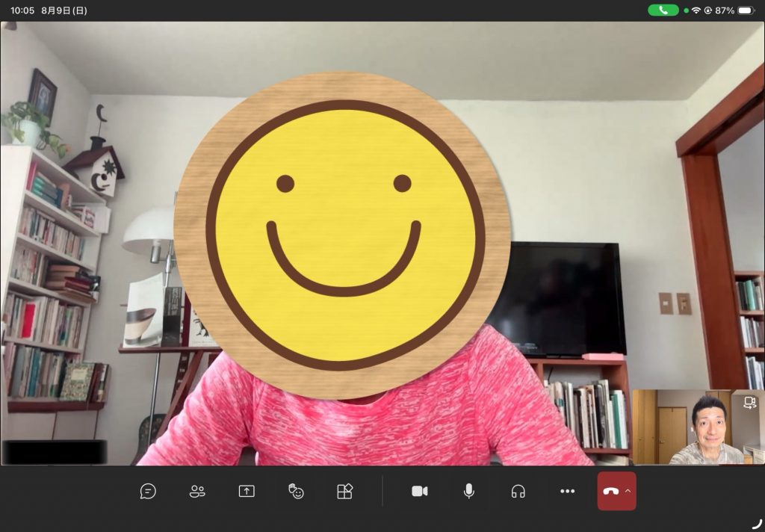Open the three-dots more options menu

coord(568,491)
